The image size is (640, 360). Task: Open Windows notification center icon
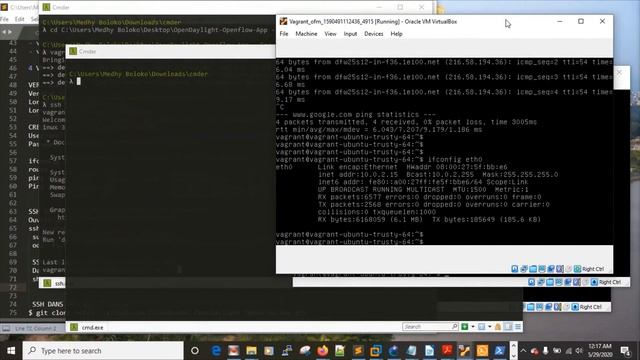click(x=625, y=351)
